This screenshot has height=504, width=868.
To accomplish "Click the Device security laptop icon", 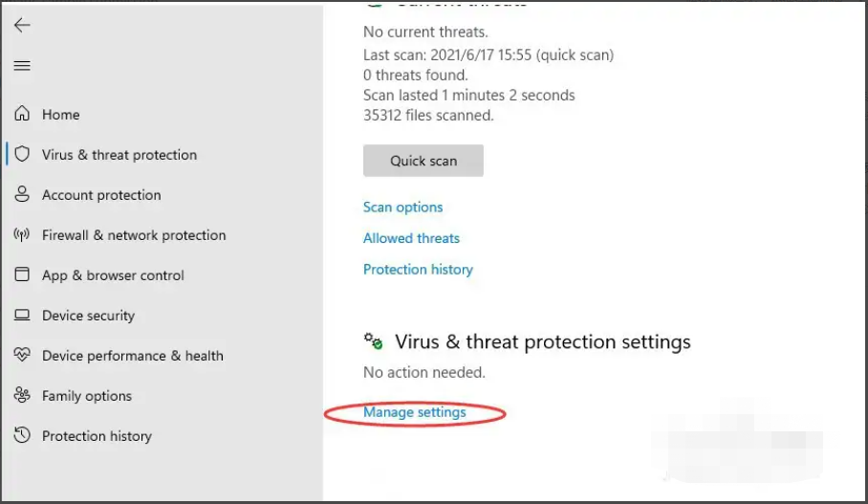I will [x=22, y=315].
